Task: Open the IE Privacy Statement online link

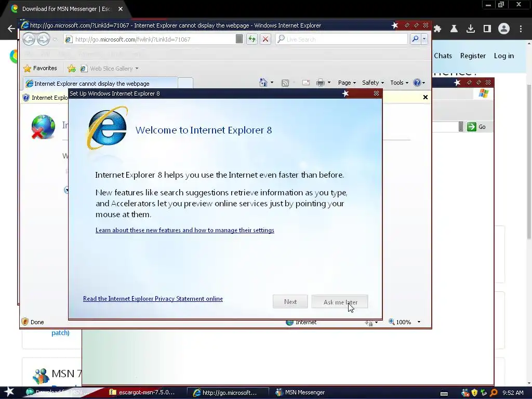Action: (153, 299)
